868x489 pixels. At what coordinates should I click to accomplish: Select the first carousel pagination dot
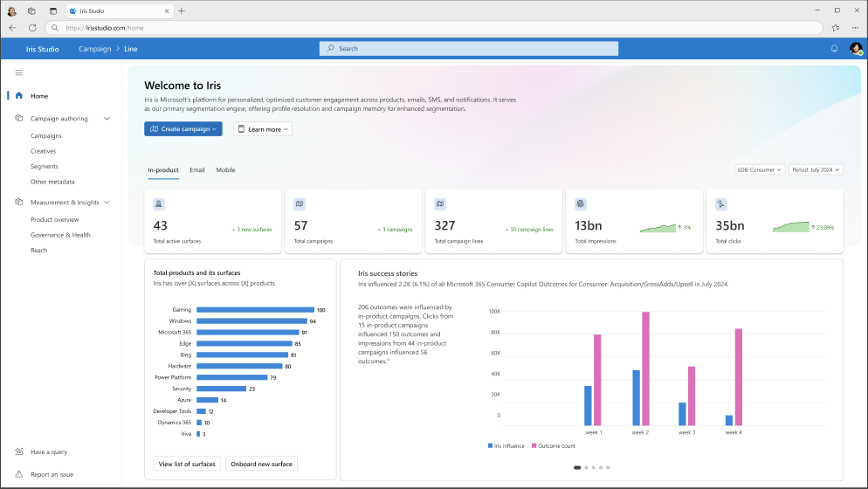coord(577,467)
